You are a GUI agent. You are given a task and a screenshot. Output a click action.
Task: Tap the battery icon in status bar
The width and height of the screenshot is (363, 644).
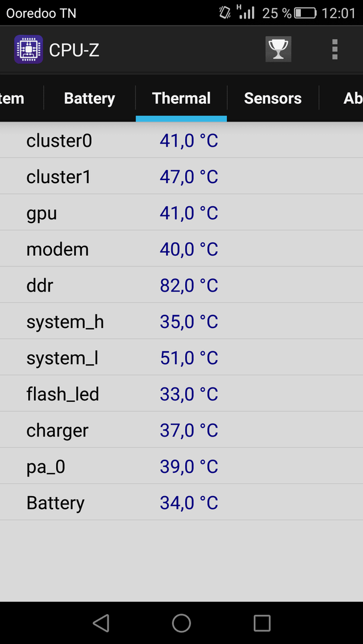pyautogui.click(x=305, y=13)
